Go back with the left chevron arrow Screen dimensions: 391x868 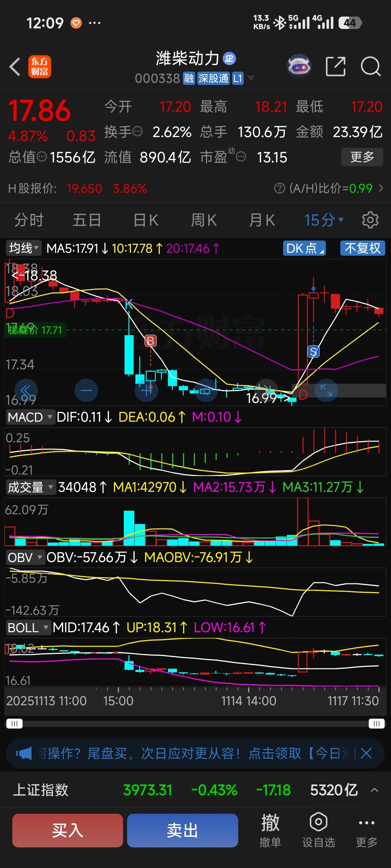tap(15, 67)
